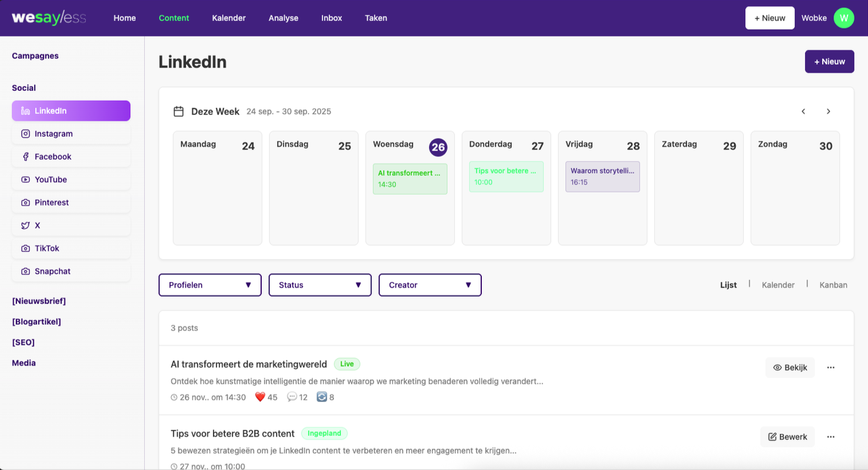This screenshot has width=868, height=470.
Task: Open more options for Tips voor betere B2B post
Action: 830,437
